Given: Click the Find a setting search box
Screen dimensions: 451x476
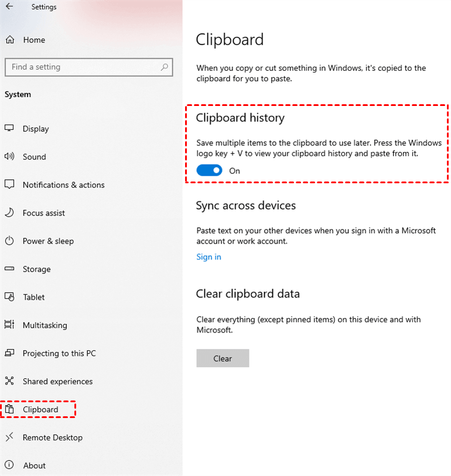Looking at the screenshot, I should [82, 67].
